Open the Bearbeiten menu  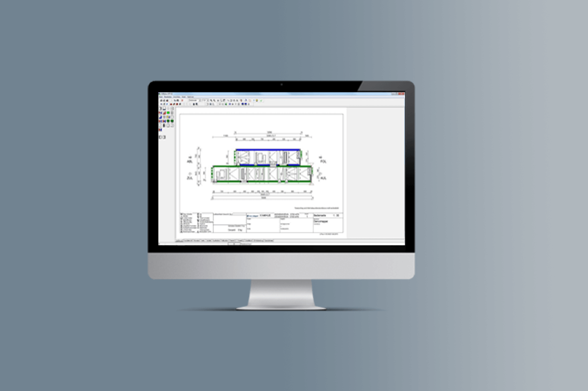168,97
